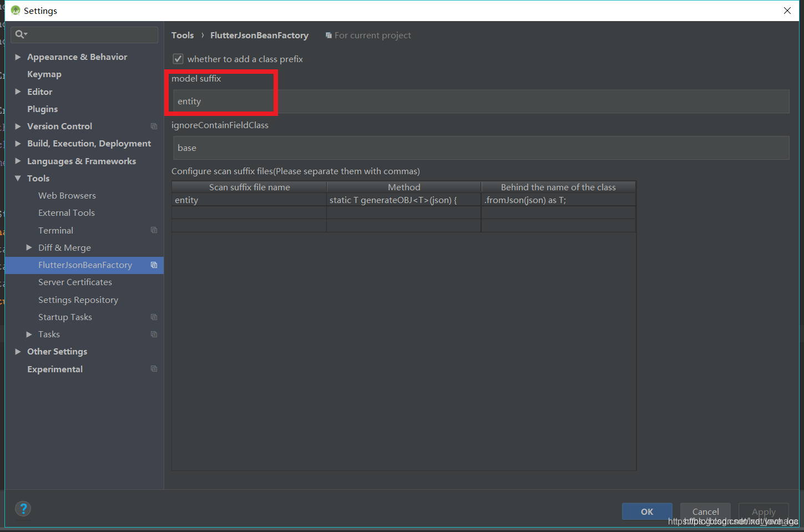Expand Languages & Frameworks section
Viewport: 804px width, 532px height.
(18, 161)
